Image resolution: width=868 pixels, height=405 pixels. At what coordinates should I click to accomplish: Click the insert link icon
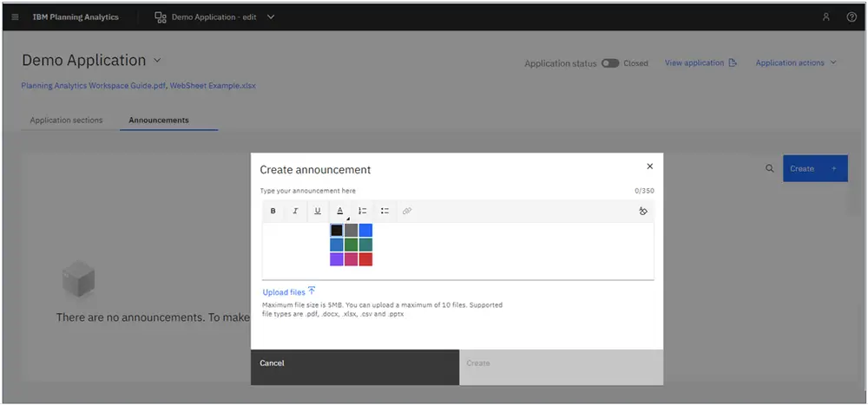407,211
